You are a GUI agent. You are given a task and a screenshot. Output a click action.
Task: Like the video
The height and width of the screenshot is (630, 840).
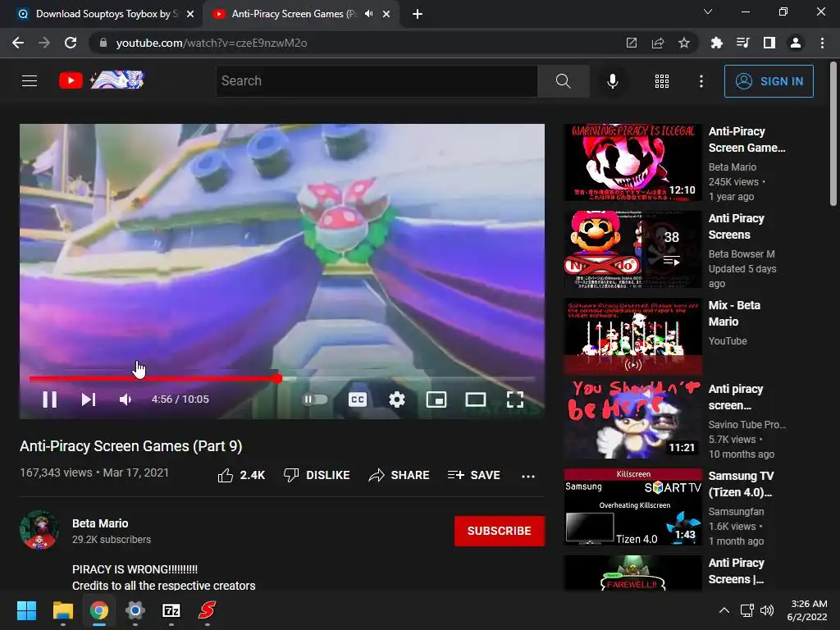tap(241, 475)
